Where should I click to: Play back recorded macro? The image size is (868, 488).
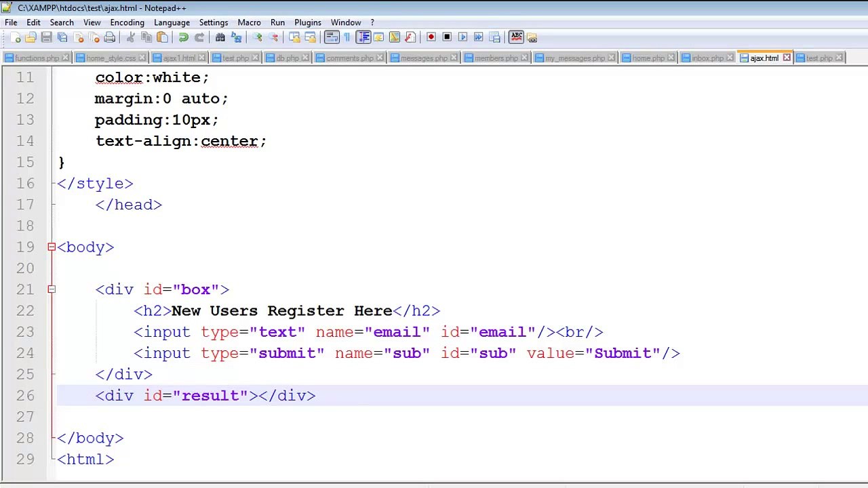click(x=462, y=37)
